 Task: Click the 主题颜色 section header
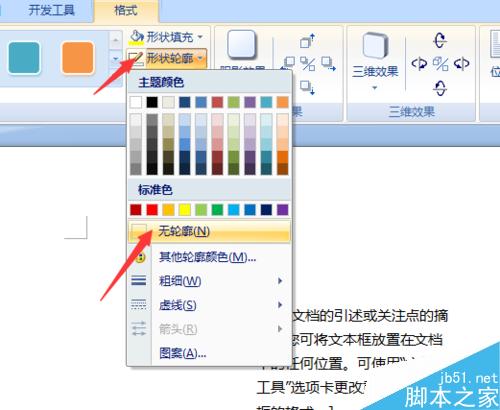pyautogui.click(x=209, y=82)
